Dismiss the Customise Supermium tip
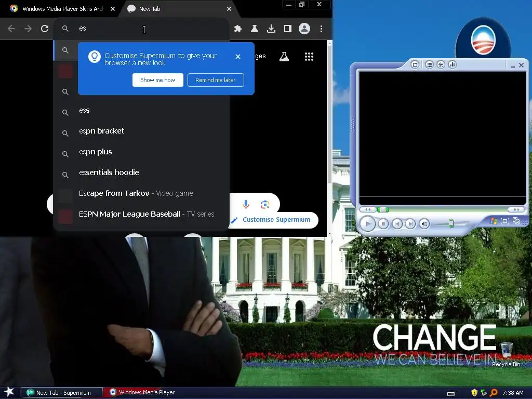Image resolution: width=532 pixels, height=399 pixels. (x=238, y=57)
